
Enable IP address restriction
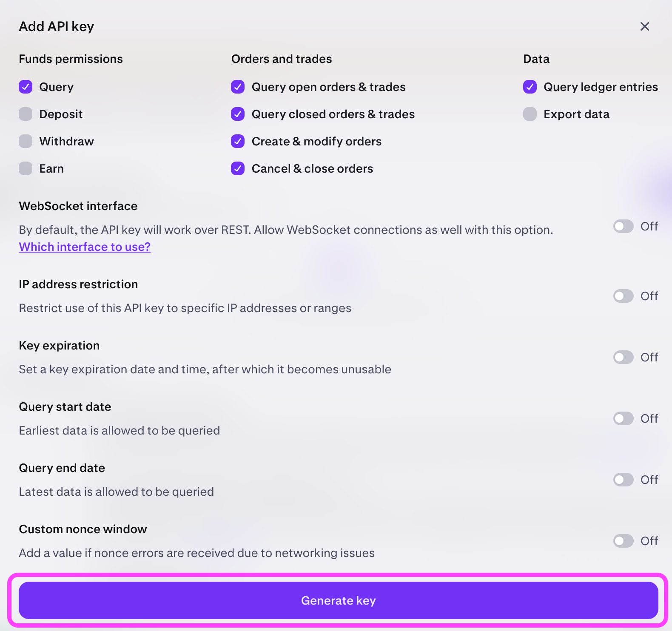pyautogui.click(x=623, y=296)
